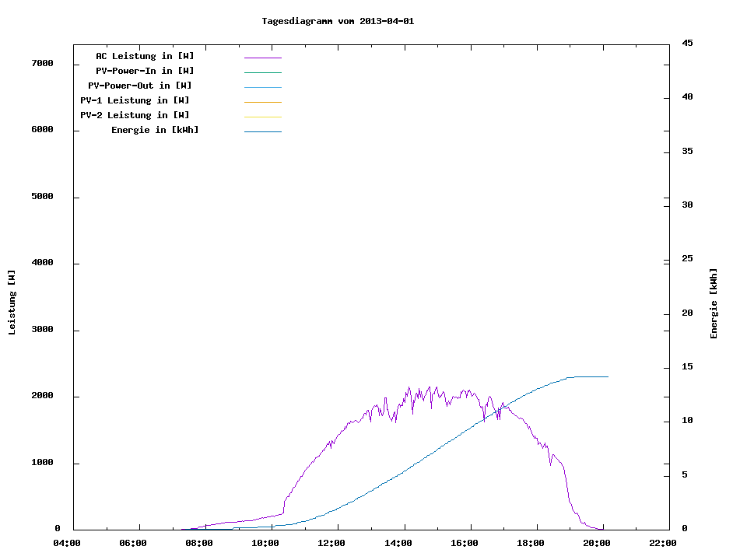Select the 22:00 time axis label
This screenshot has width=747, height=560.
663,543
